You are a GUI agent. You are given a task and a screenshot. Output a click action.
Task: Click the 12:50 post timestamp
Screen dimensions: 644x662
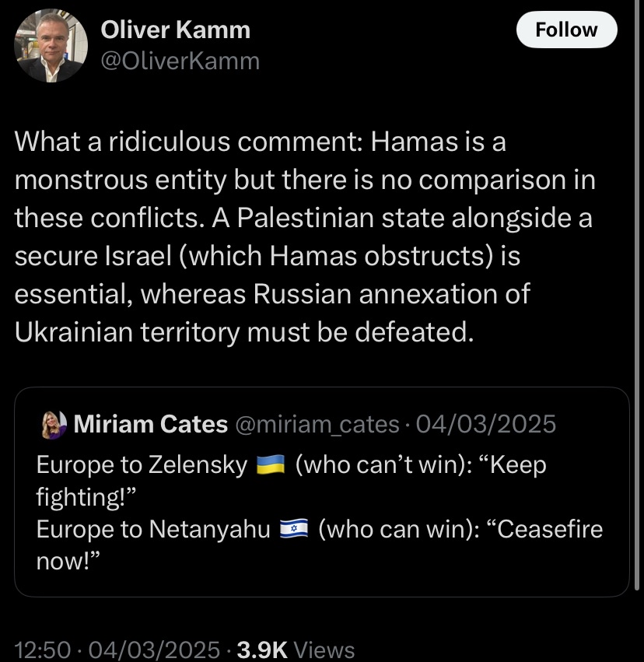pyautogui.click(x=43, y=650)
